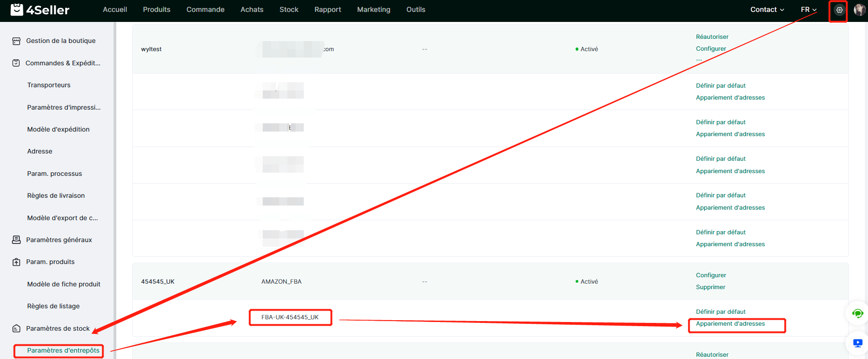868x359 pixels.
Task: Open the Outils menu
Action: (416, 10)
